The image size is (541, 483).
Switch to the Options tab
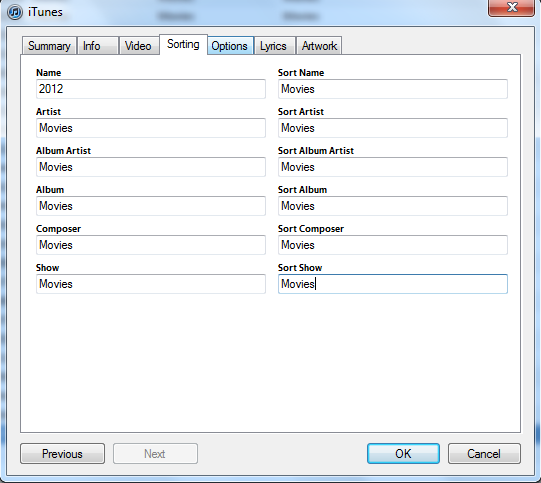230,46
